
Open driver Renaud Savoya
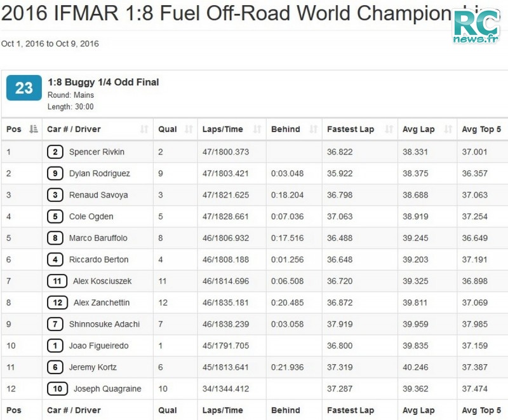point(98,195)
